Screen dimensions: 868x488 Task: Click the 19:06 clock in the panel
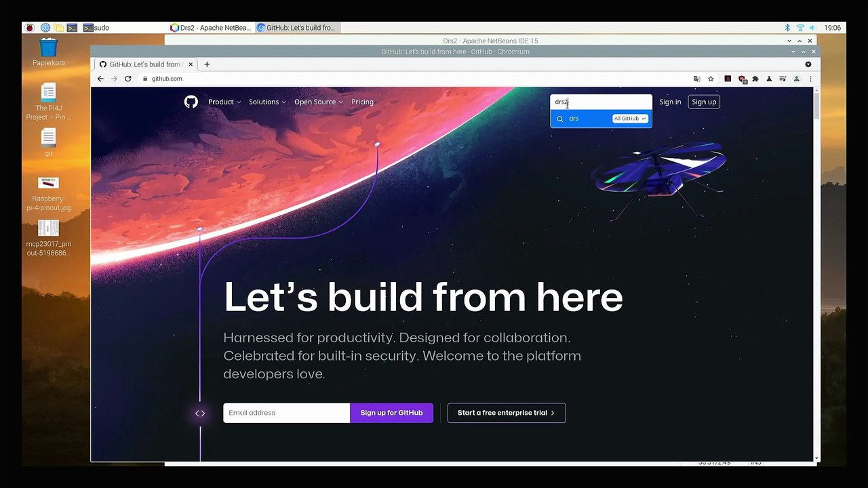(833, 28)
